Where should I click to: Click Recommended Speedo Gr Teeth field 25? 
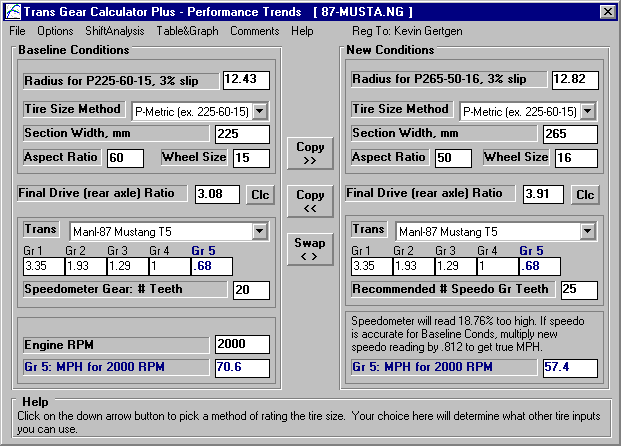click(x=579, y=290)
